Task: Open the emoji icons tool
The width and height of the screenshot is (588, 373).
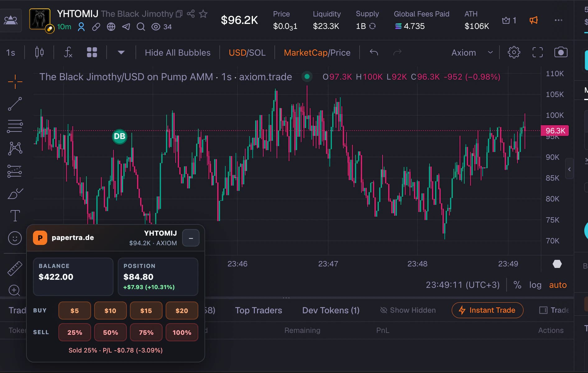Action: pos(15,238)
